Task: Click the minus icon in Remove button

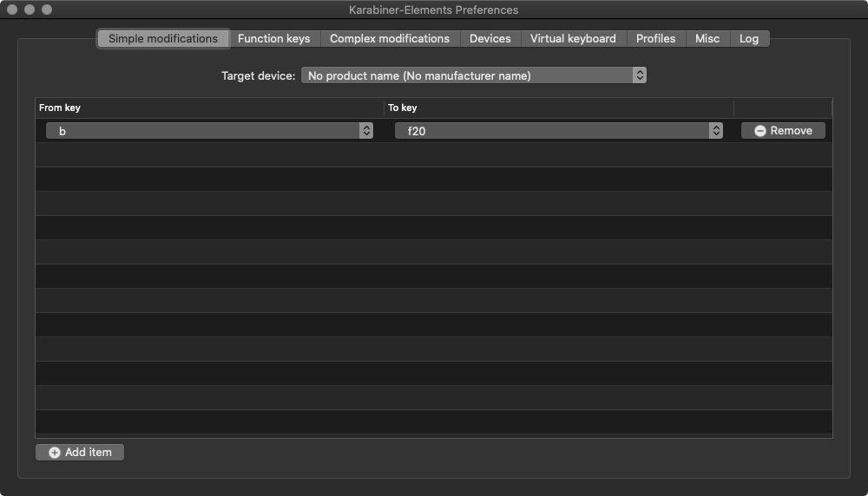Action: 760,130
